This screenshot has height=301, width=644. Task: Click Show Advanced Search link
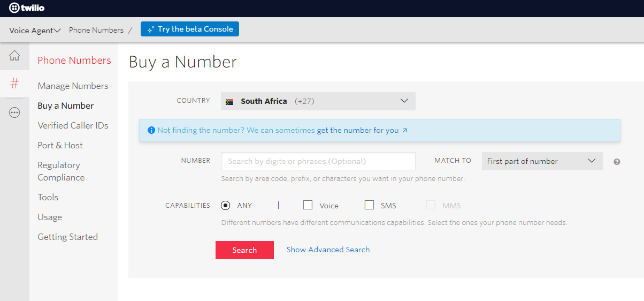(x=328, y=250)
